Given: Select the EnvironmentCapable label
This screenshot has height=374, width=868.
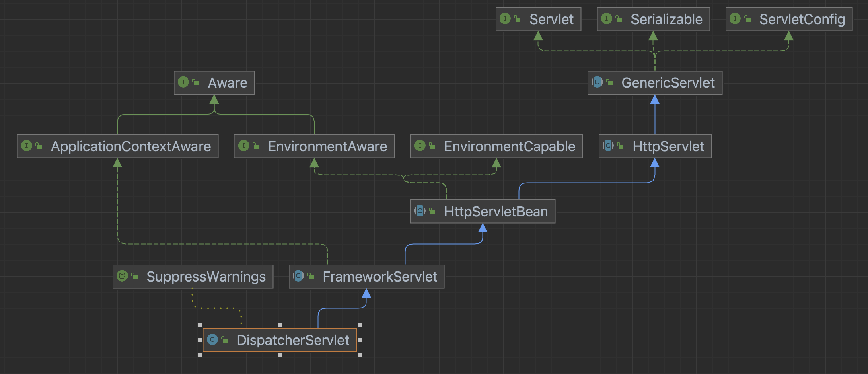Looking at the screenshot, I should (x=510, y=146).
